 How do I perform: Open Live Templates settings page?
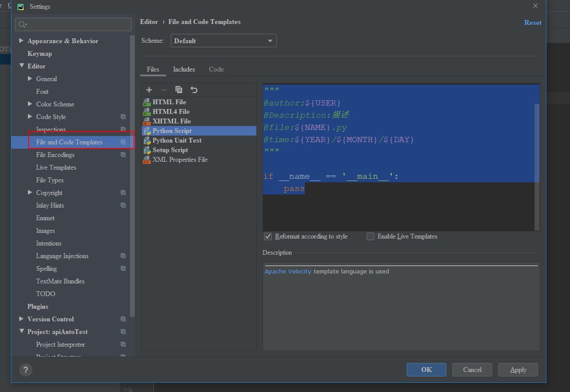pos(56,167)
